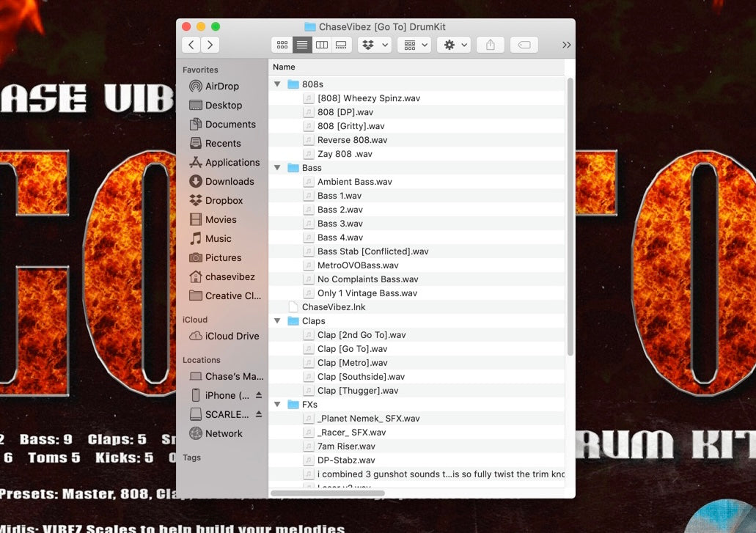Click the folder proxy icon in title bar

point(310,27)
